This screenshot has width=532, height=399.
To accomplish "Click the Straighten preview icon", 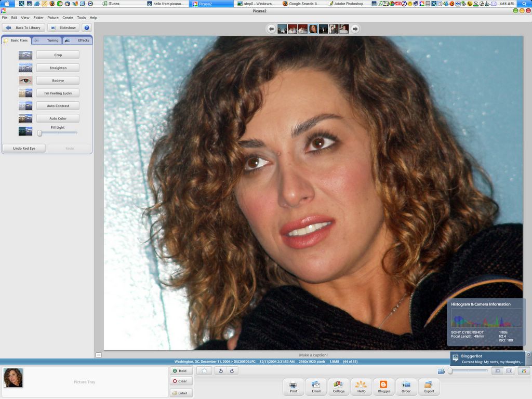I will [25, 68].
